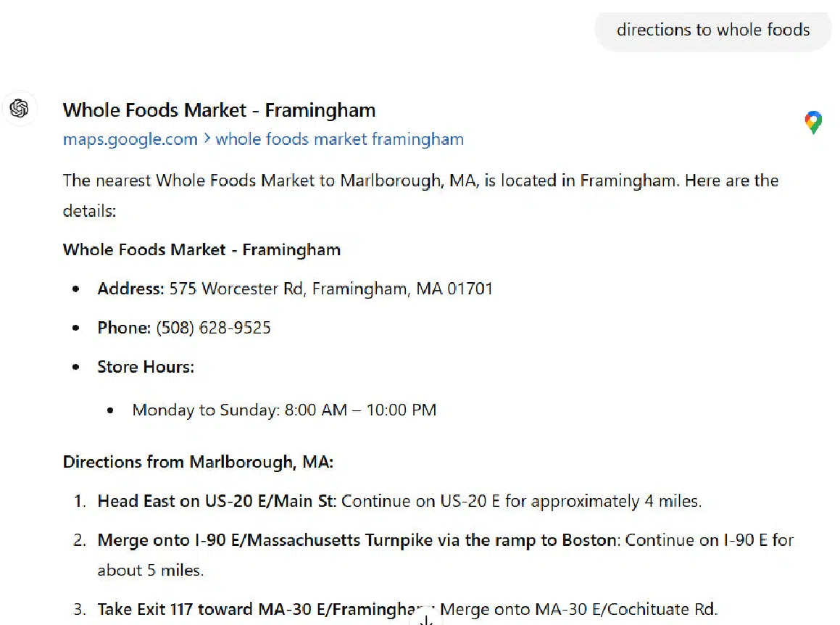The width and height of the screenshot is (840, 625).
Task: Click the 'Monday to Sunday' hours line
Action: 284,410
